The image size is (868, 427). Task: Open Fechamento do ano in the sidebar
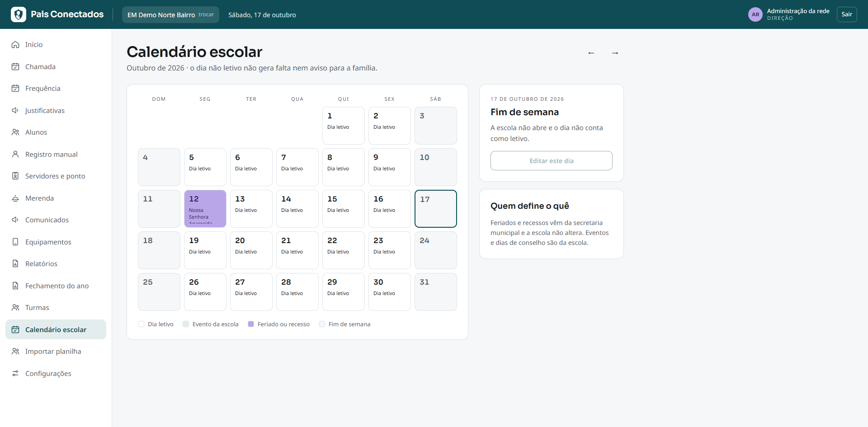point(56,286)
